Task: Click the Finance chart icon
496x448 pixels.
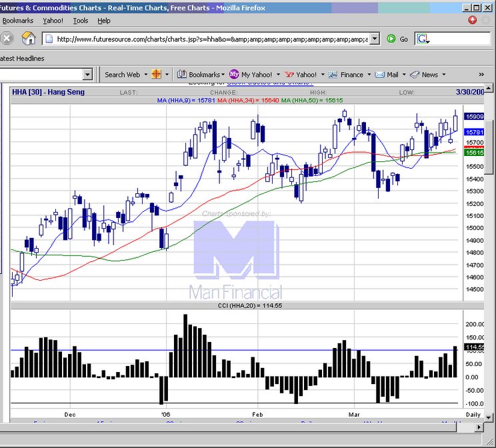Action: click(333, 75)
